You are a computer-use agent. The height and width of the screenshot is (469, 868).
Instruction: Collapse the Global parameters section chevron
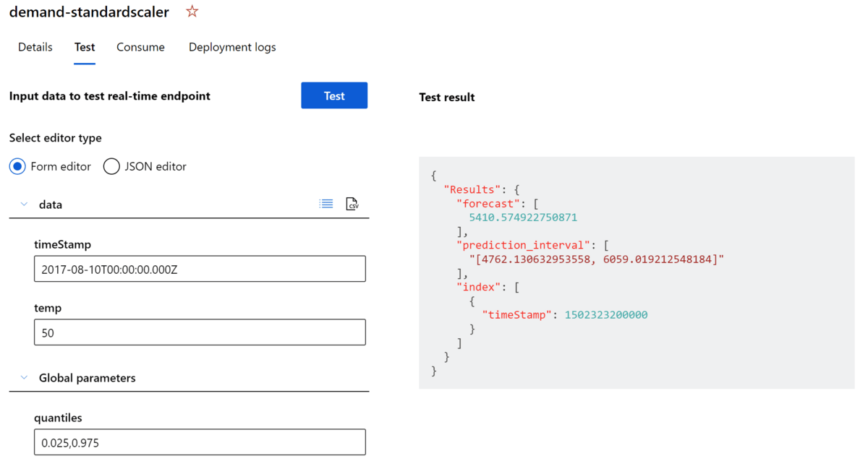pyautogui.click(x=24, y=377)
